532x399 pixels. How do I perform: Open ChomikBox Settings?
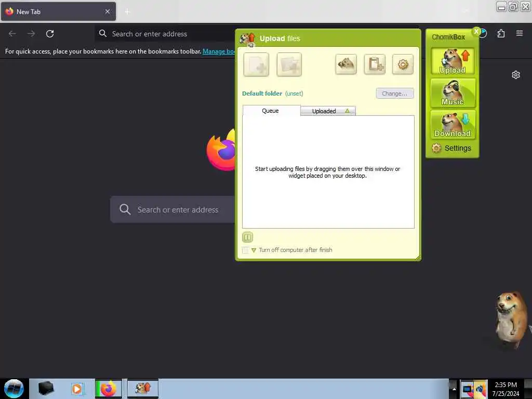tap(451, 148)
